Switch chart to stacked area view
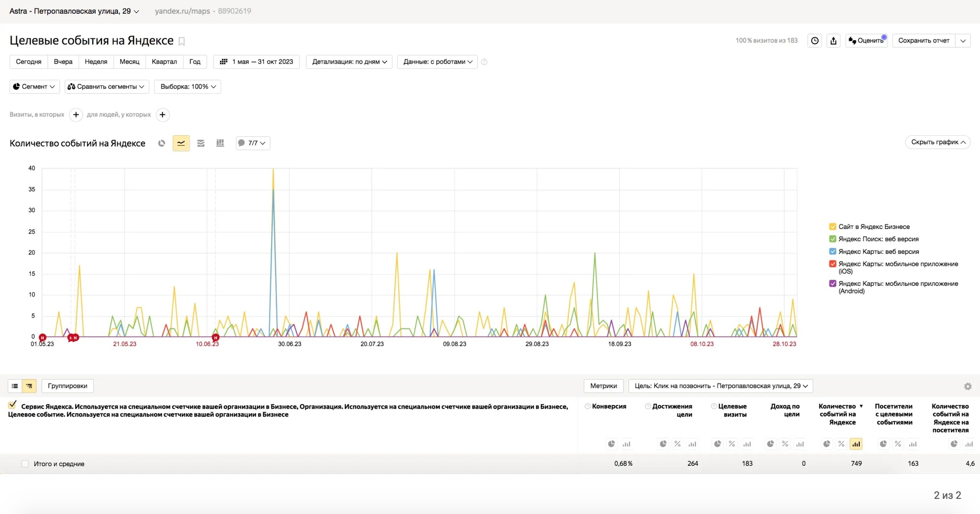This screenshot has width=980, height=514. coord(201,143)
